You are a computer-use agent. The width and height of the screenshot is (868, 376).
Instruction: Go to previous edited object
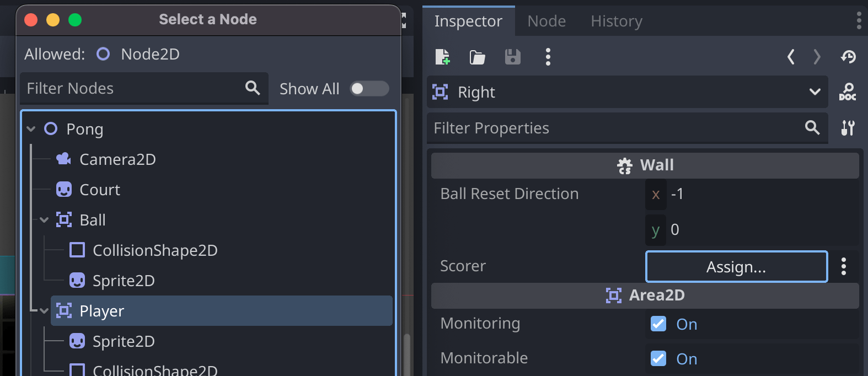click(x=791, y=57)
